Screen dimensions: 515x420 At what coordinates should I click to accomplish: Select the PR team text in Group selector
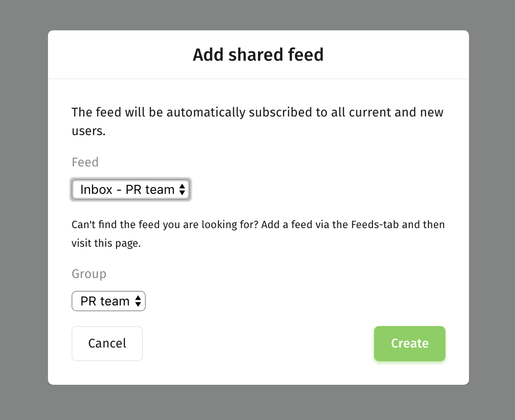(105, 301)
